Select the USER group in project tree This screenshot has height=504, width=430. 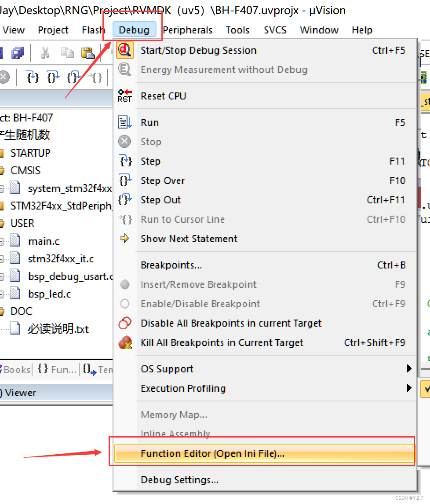(22, 223)
